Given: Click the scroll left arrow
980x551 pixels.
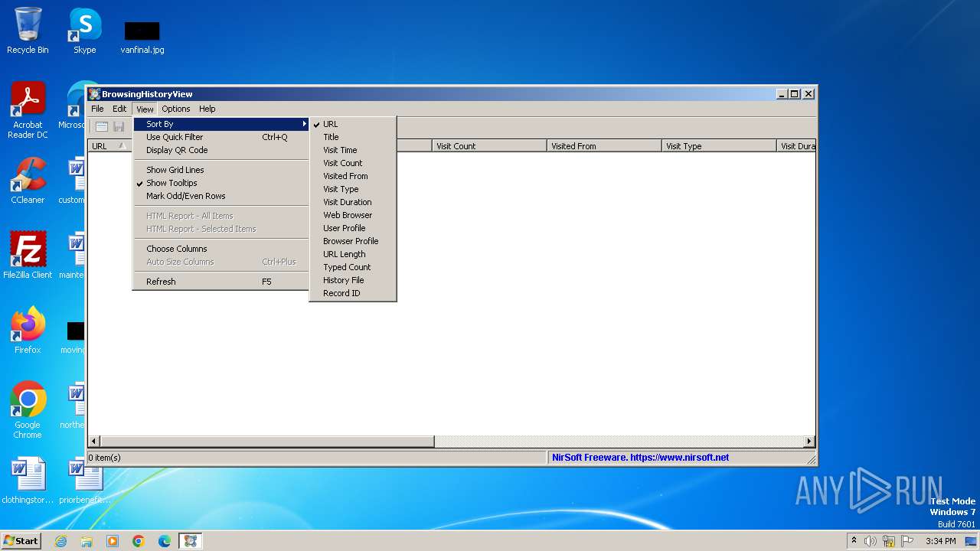Looking at the screenshot, I should (95, 442).
